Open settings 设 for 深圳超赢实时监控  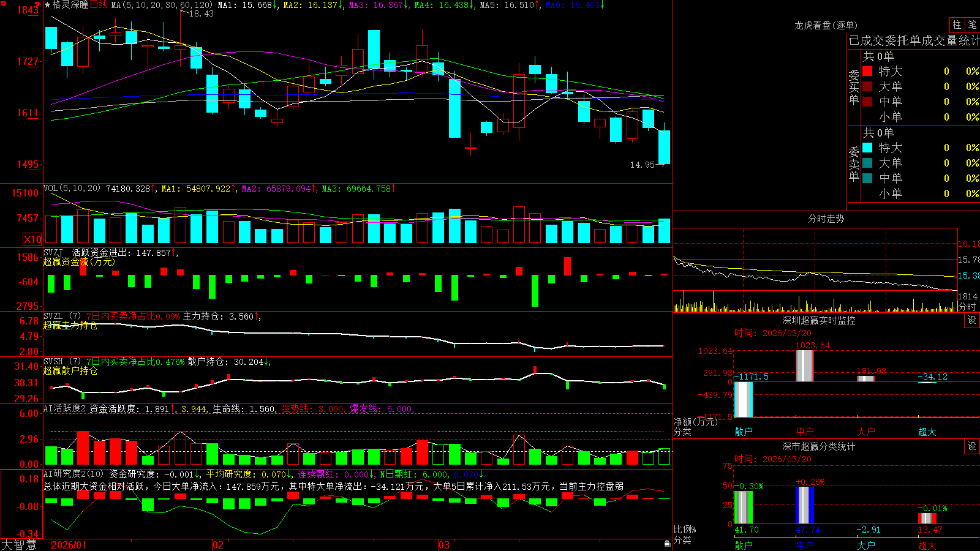point(972,320)
